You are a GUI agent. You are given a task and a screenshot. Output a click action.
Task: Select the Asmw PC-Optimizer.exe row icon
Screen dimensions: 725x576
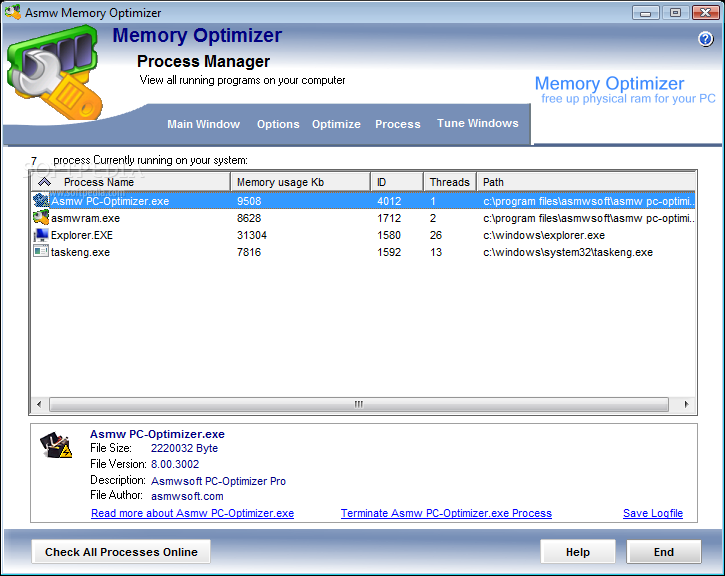click(41, 201)
